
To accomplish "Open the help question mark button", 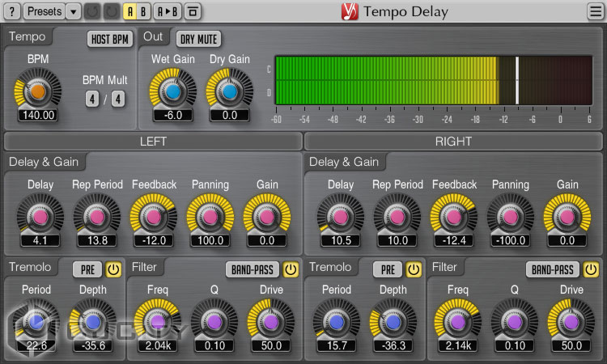I will pyautogui.click(x=12, y=11).
